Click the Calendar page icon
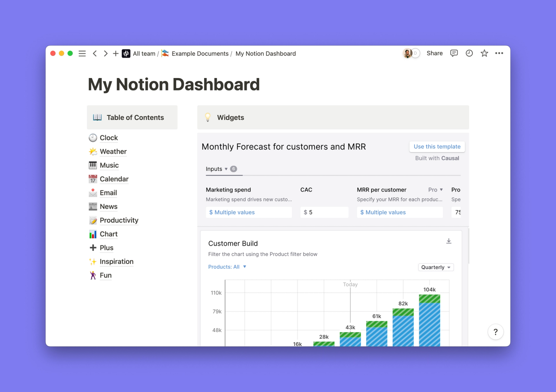The image size is (556, 392). tap(93, 179)
